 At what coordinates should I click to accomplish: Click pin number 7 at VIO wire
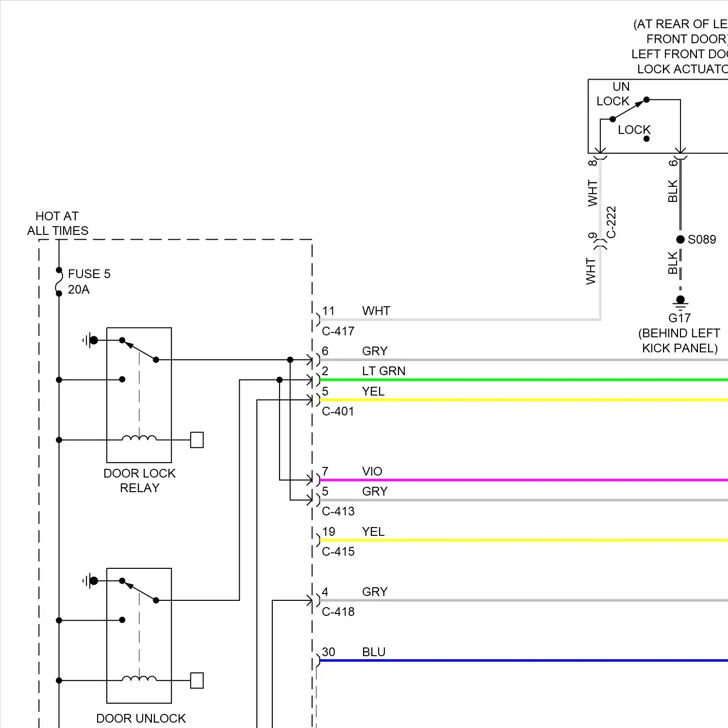pos(325,471)
